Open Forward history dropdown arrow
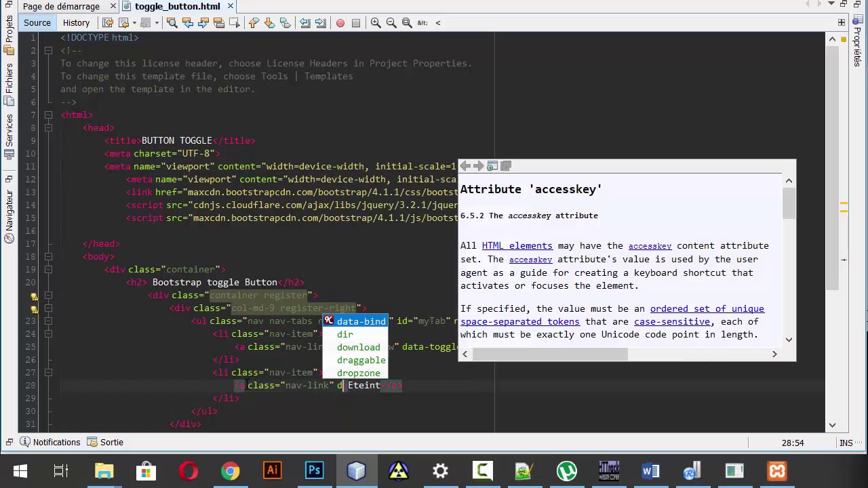 click(x=156, y=22)
